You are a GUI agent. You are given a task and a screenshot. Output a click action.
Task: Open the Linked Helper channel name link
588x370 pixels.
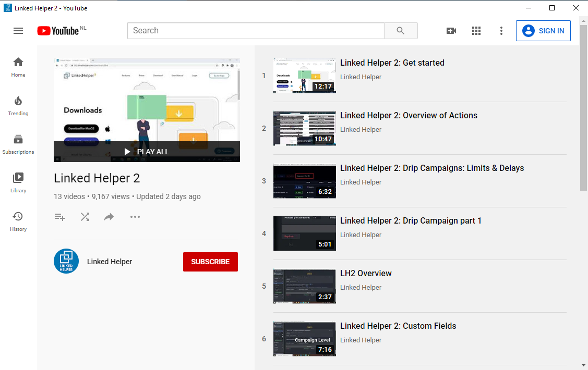[110, 262]
